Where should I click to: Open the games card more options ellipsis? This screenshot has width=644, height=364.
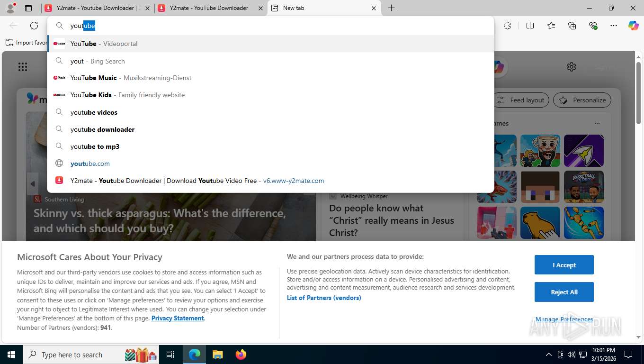click(597, 123)
